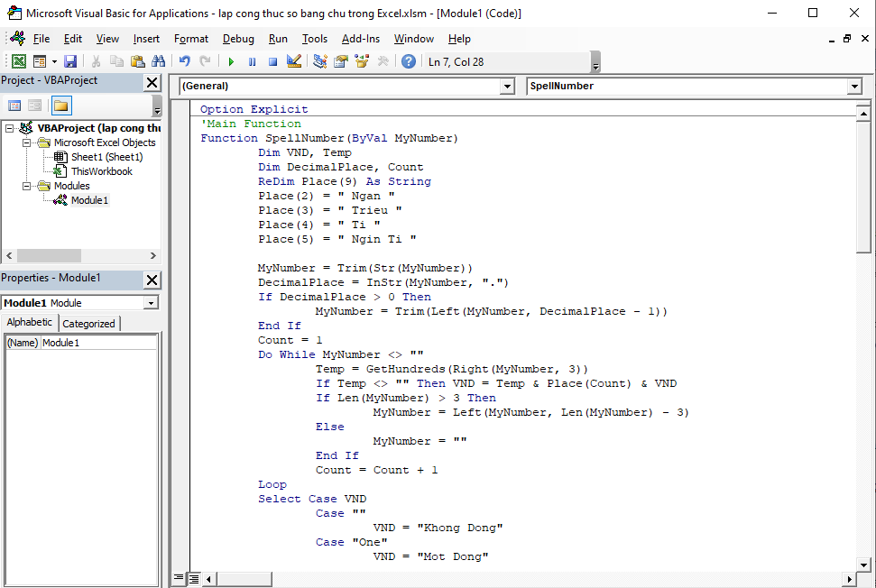Click View Code button in Project panel

pos(14,106)
